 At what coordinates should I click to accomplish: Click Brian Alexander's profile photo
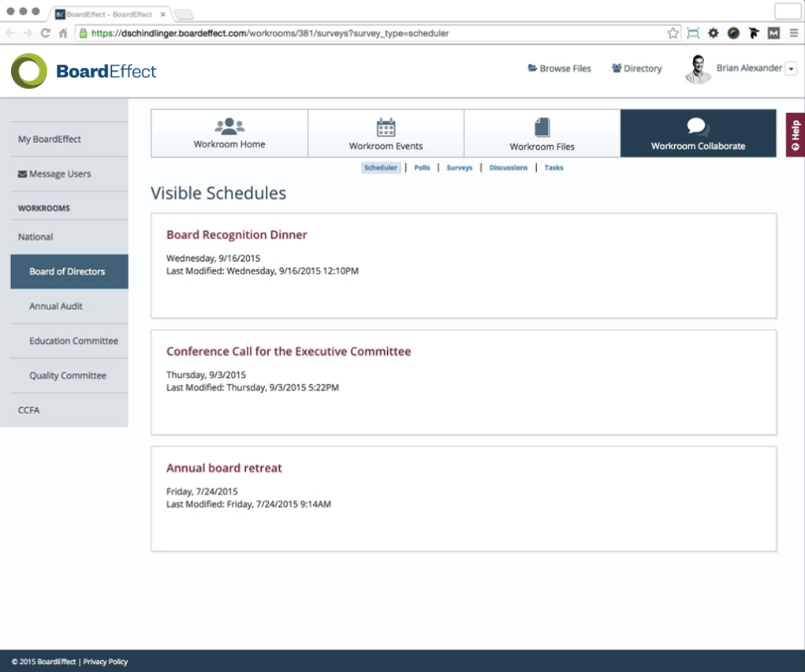coord(699,69)
